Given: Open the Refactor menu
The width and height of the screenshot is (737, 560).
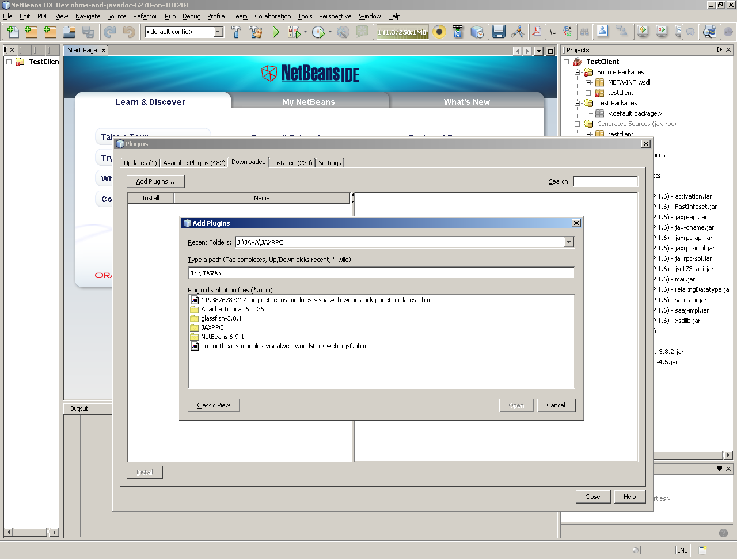Looking at the screenshot, I should 145,16.
